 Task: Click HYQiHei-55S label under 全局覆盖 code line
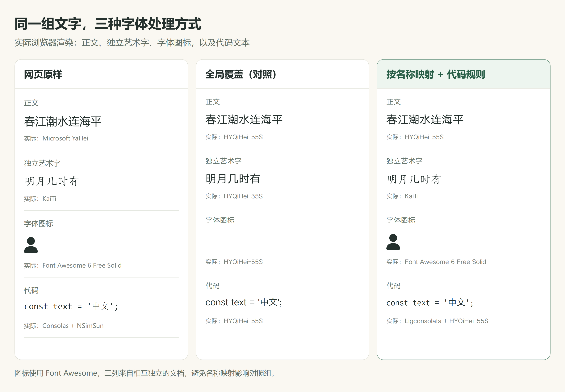coord(234,321)
